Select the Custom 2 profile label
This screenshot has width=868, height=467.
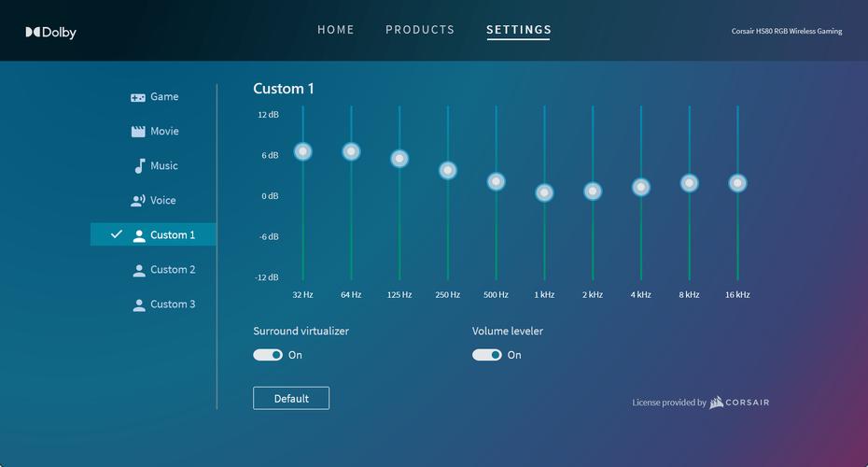pyautogui.click(x=173, y=270)
